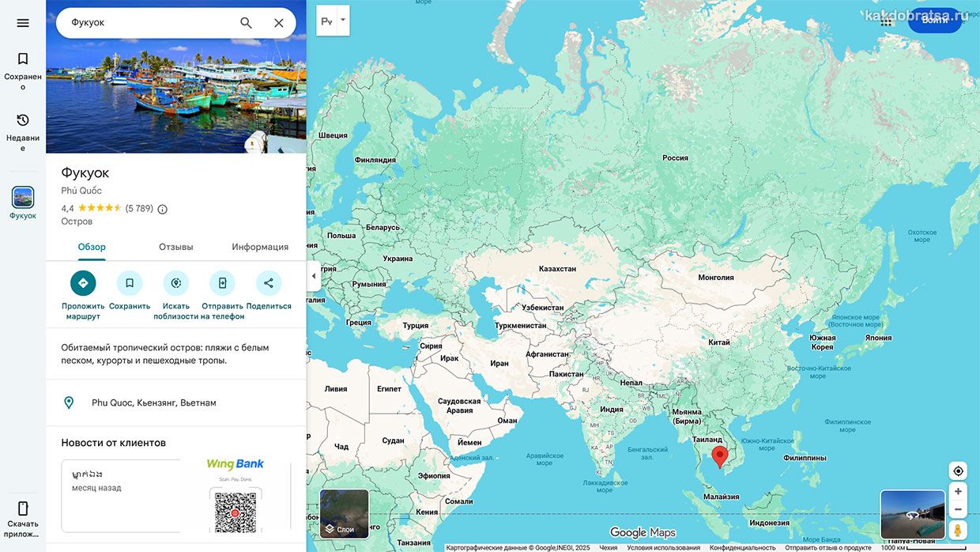Open Saved places in sidebar
The height and width of the screenshot is (552, 980).
23,69
